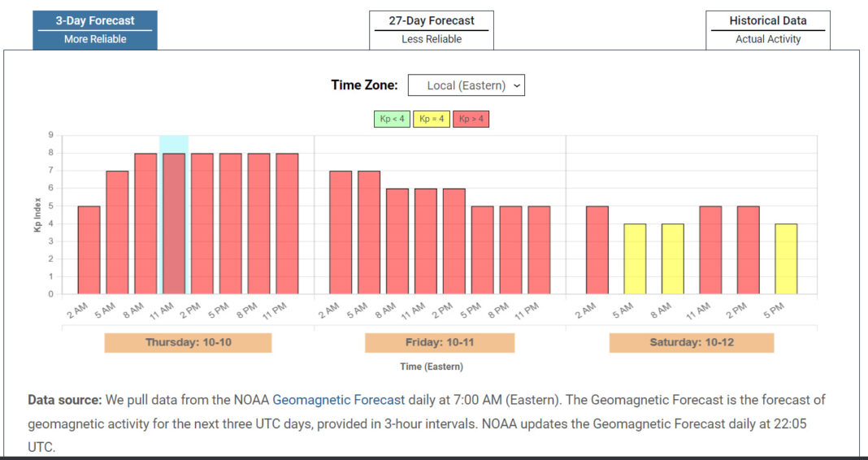Toggle the Kp < 4 legend item
The width and height of the screenshot is (868, 460).
coord(392,119)
